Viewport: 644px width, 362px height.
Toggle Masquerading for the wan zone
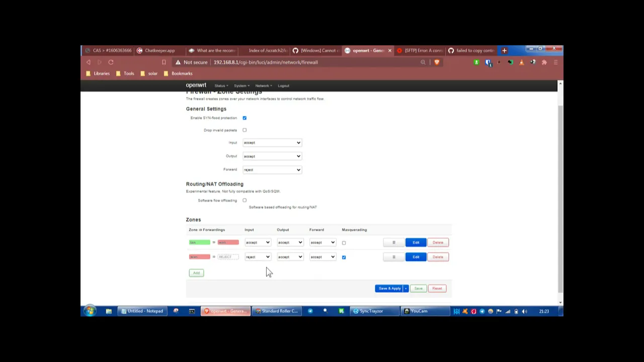click(344, 257)
